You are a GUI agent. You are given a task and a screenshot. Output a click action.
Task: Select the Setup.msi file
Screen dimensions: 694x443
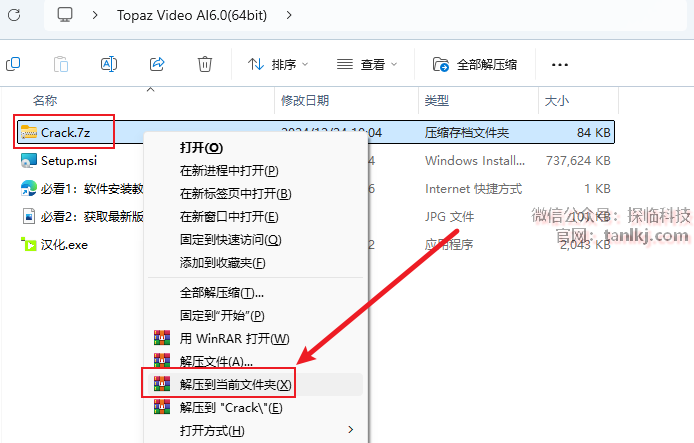(x=69, y=160)
